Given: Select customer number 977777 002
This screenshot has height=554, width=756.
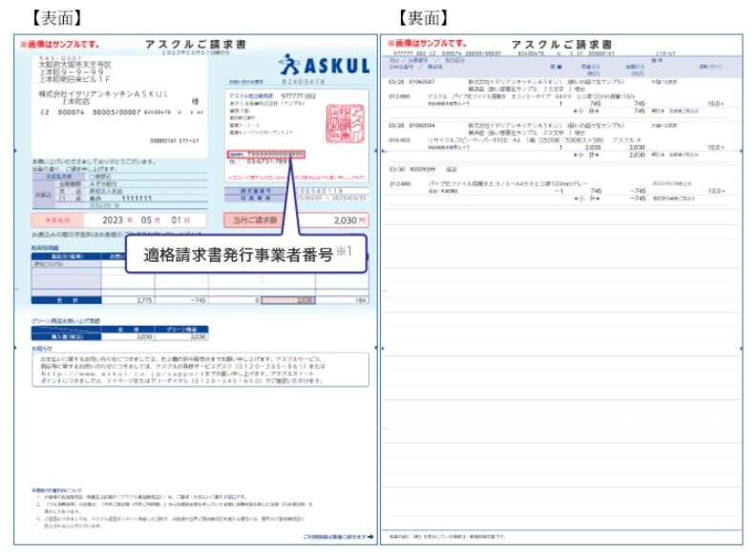Looking at the screenshot, I should 299,96.
